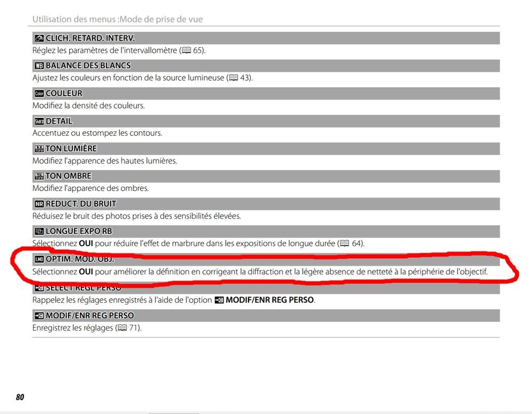Click the page title 'Utilisation des menus :Mode de prise de vue'
Screen dimensions: 532x414
click(118, 19)
